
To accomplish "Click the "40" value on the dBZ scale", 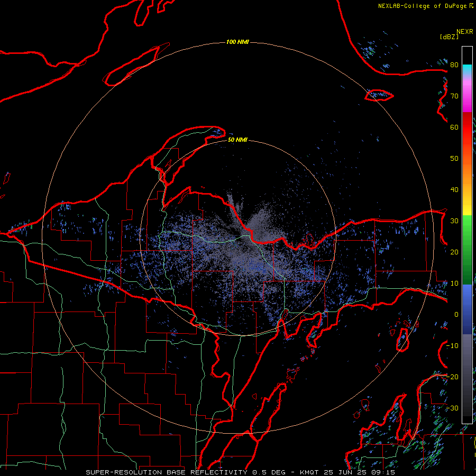I will [x=454, y=190].
